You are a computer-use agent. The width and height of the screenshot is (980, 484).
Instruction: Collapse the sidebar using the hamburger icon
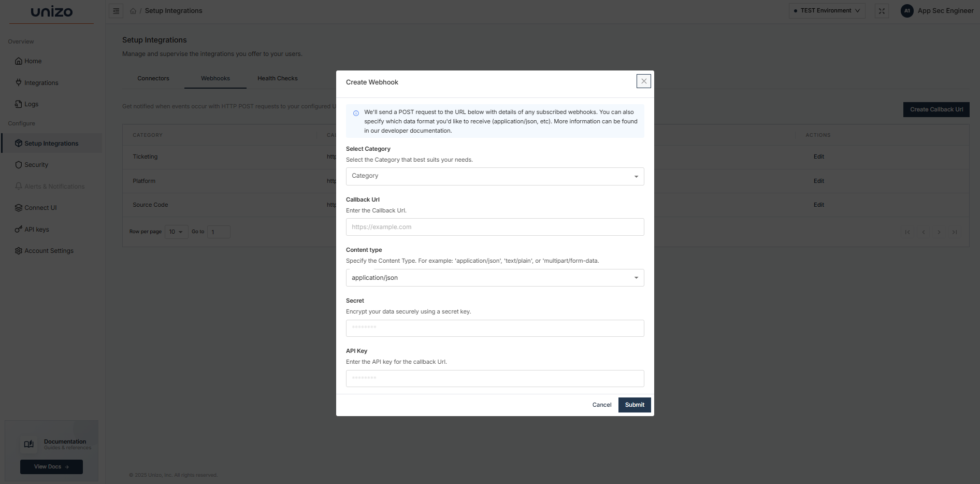point(116,10)
